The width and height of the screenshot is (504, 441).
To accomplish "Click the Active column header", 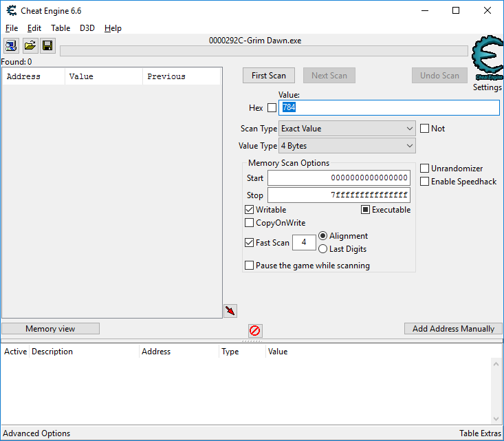I will click(x=15, y=352).
